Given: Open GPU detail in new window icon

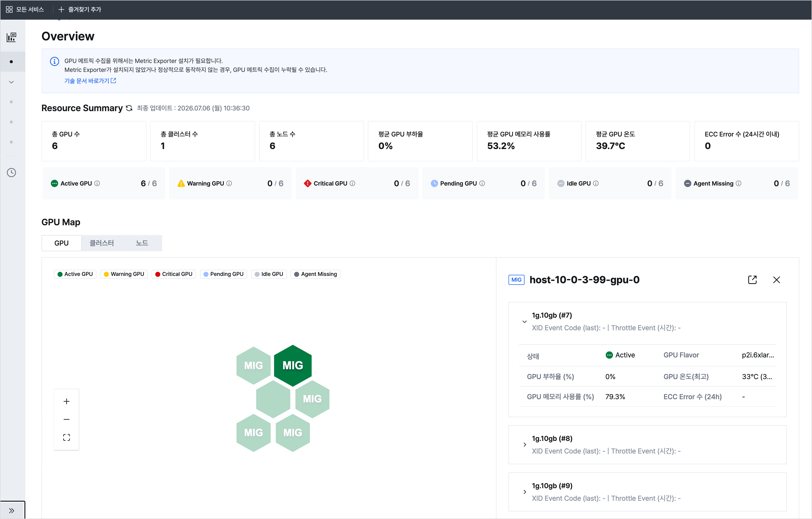Looking at the screenshot, I should [x=752, y=280].
